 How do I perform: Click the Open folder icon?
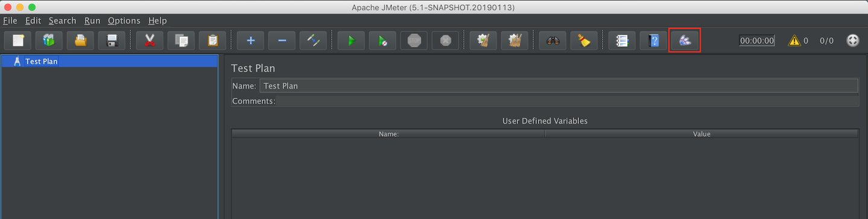81,40
